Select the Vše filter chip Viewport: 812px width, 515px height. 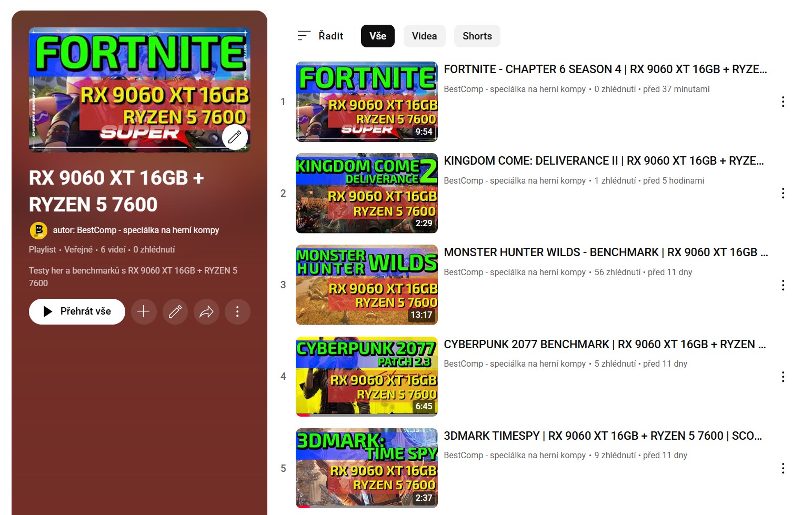[378, 36]
